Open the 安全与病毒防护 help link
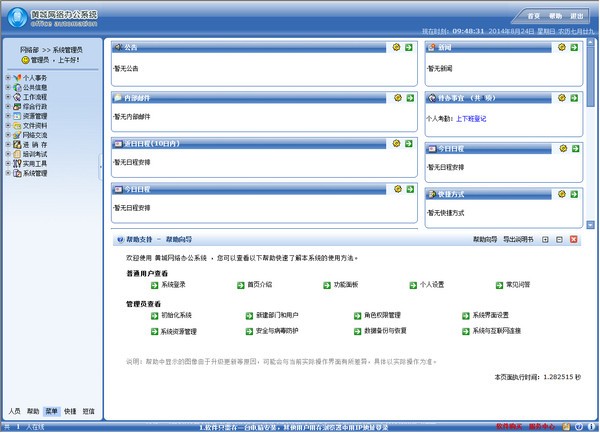This screenshot has width=600, height=433. coord(283,331)
